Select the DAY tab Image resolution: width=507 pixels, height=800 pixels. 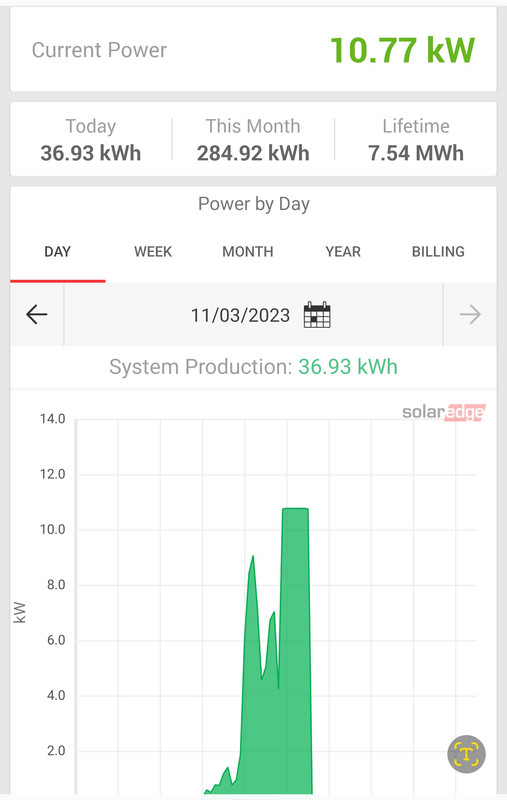coord(58,252)
